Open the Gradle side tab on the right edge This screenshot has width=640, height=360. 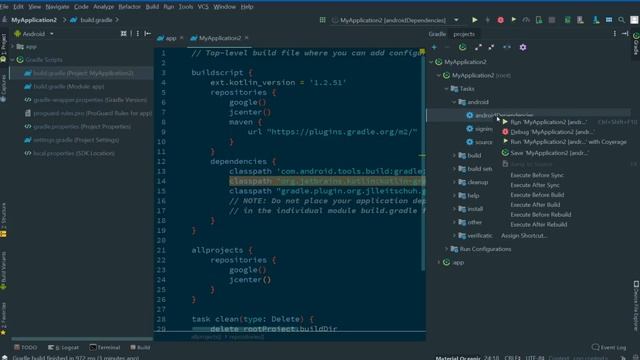point(636,44)
